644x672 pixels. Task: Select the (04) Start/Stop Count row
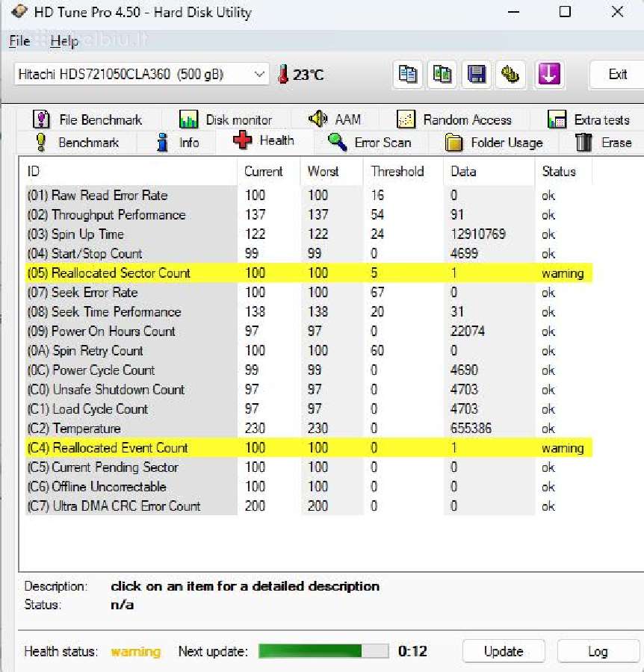(x=309, y=254)
